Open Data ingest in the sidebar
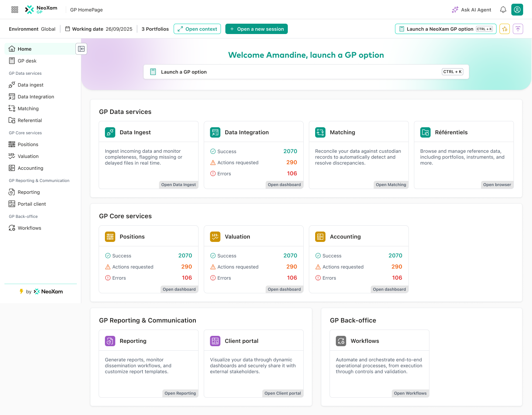 click(40, 85)
